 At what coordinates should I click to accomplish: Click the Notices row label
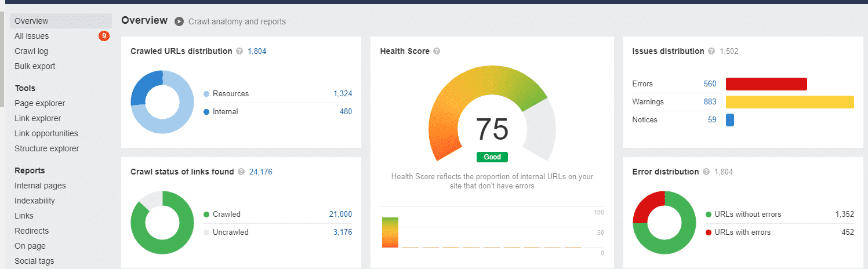tap(645, 119)
